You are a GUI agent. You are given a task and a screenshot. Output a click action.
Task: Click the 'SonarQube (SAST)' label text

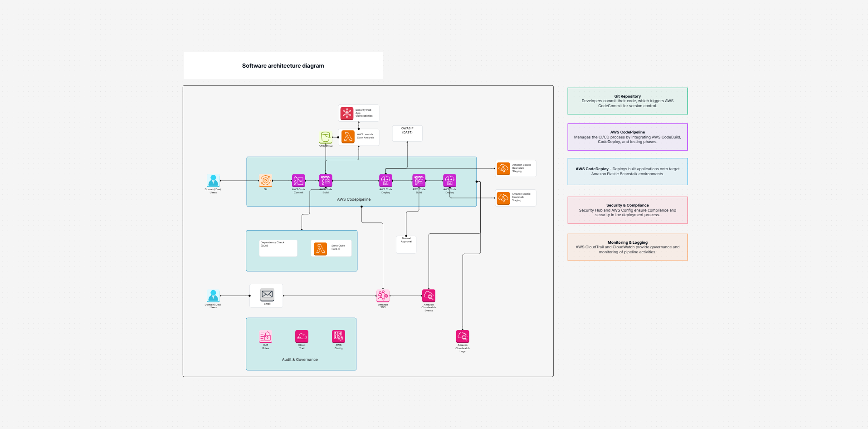tap(338, 247)
